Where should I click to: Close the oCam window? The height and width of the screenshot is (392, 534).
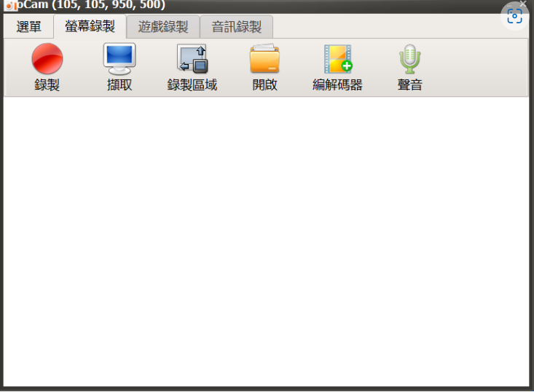(523, 4)
